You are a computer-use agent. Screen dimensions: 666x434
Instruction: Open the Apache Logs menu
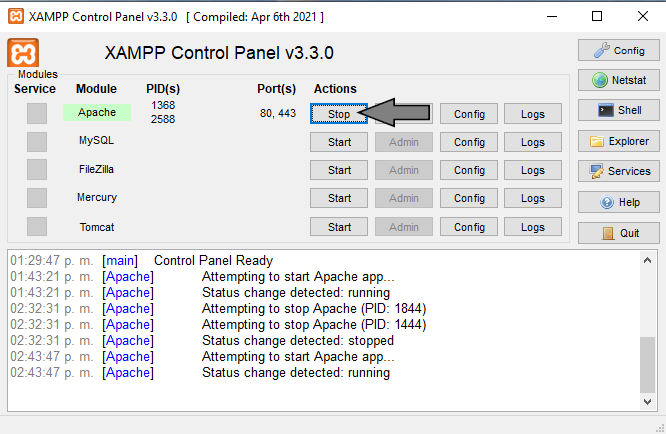(533, 114)
